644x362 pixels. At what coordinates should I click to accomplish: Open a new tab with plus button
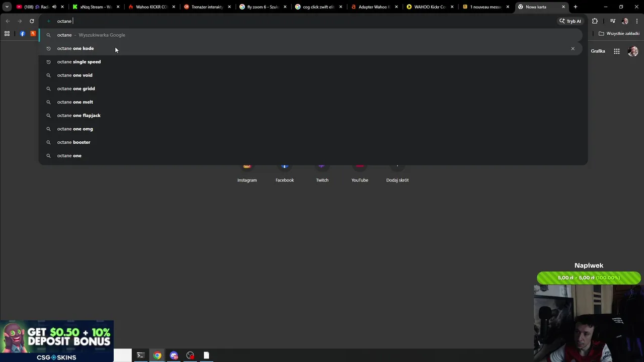(x=576, y=7)
